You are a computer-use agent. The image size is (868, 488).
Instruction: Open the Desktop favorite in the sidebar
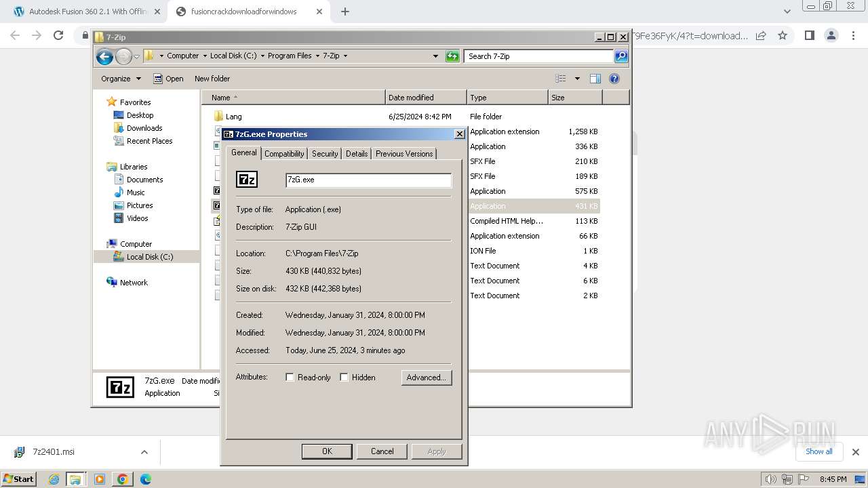pos(140,115)
